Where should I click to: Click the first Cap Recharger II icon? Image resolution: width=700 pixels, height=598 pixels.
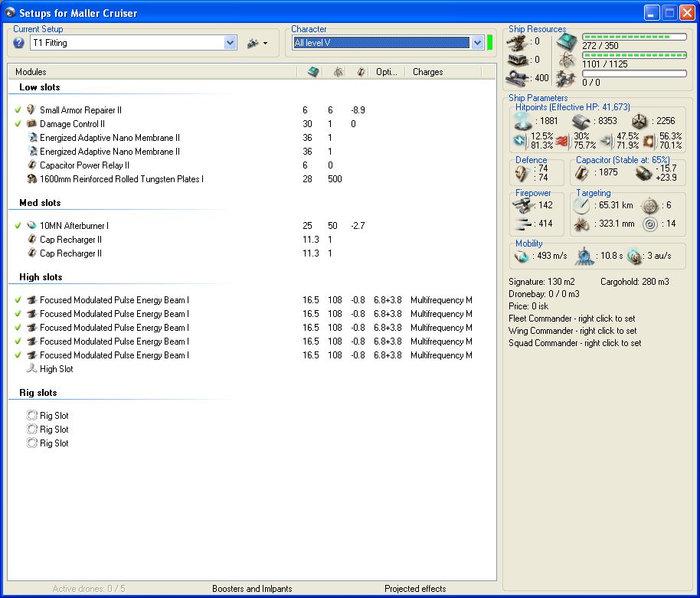(x=31, y=239)
